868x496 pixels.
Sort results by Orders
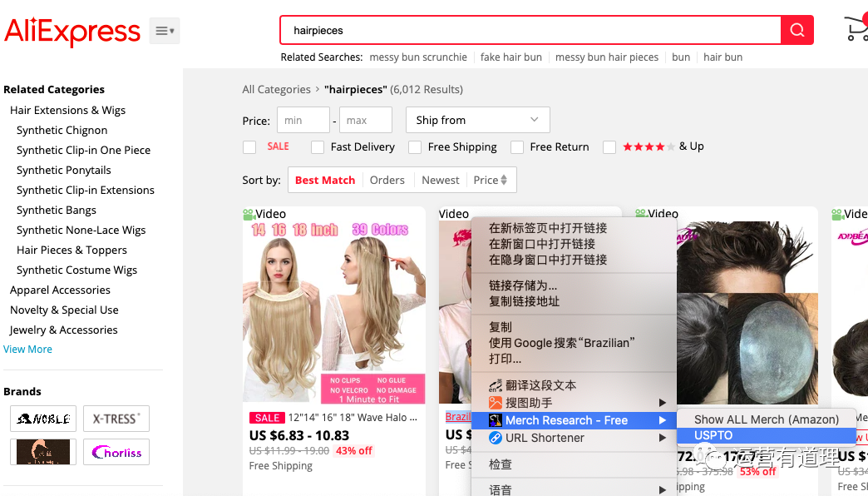387,180
